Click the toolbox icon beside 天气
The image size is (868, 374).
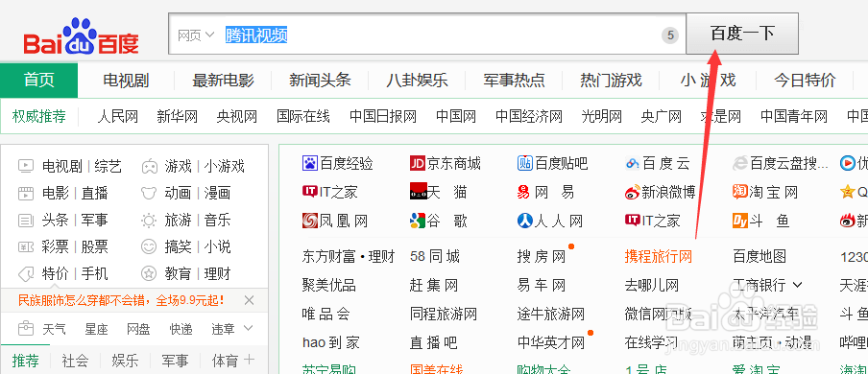point(26,329)
